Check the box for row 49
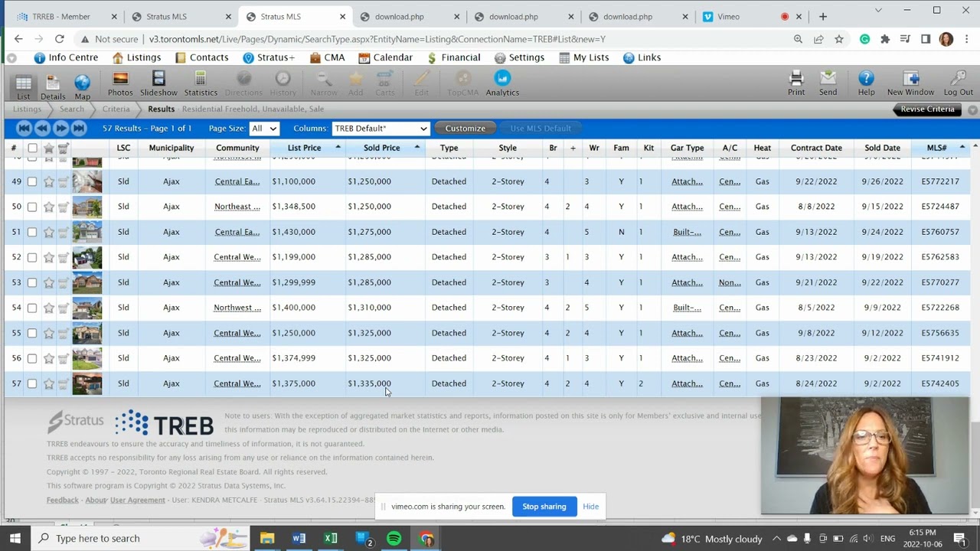Screen dimensions: 980x551 (x=32, y=181)
